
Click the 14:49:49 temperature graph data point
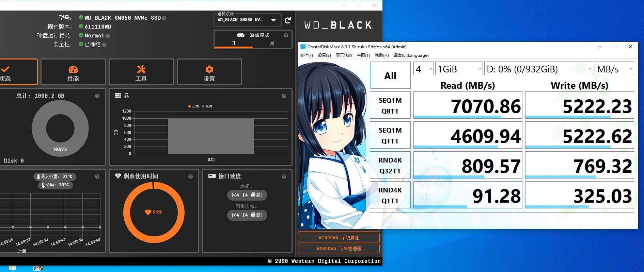100,227
